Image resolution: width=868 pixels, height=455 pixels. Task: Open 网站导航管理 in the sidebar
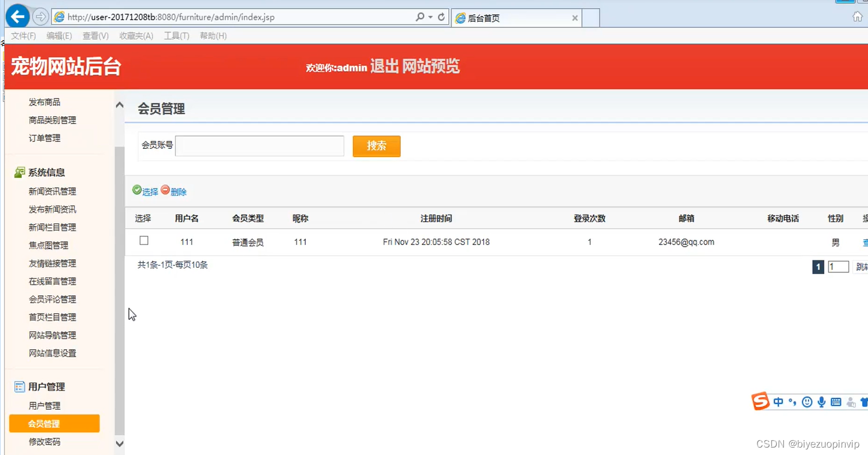click(x=52, y=335)
